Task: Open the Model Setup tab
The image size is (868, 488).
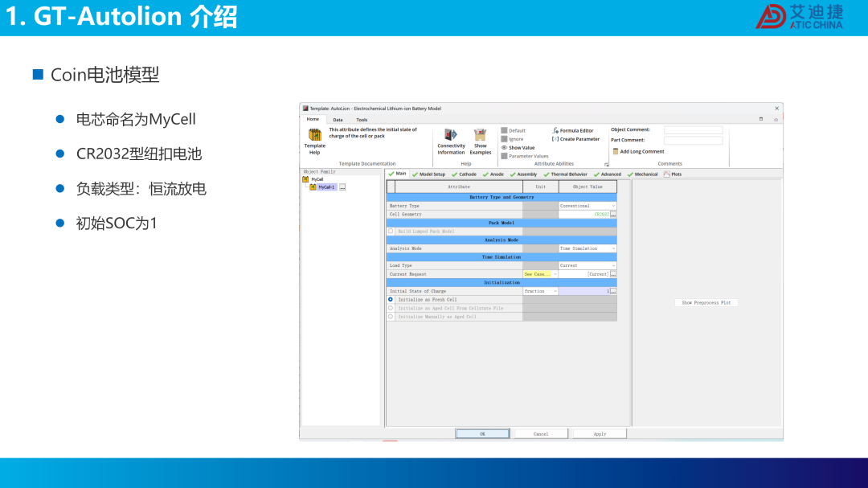Action: tap(429, 174)
